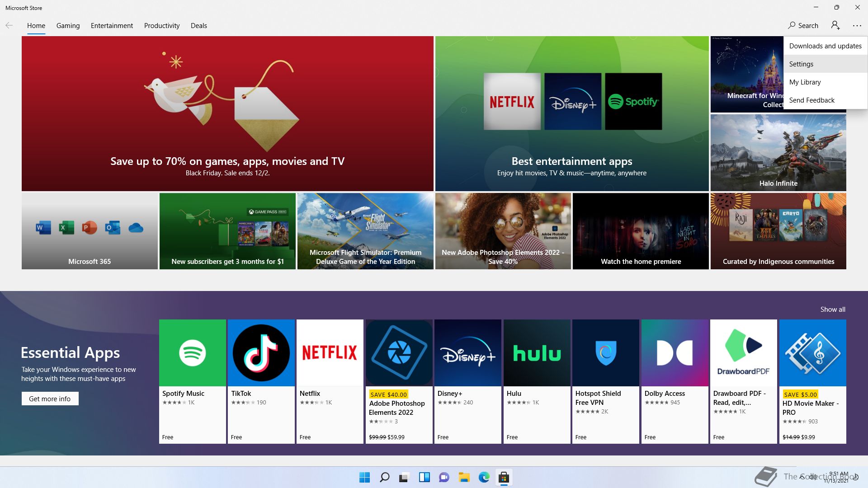Screen dimensions: 868x488
Task: Click the Spotify logo in entertainment banner
Action: (x=633, y=102)
